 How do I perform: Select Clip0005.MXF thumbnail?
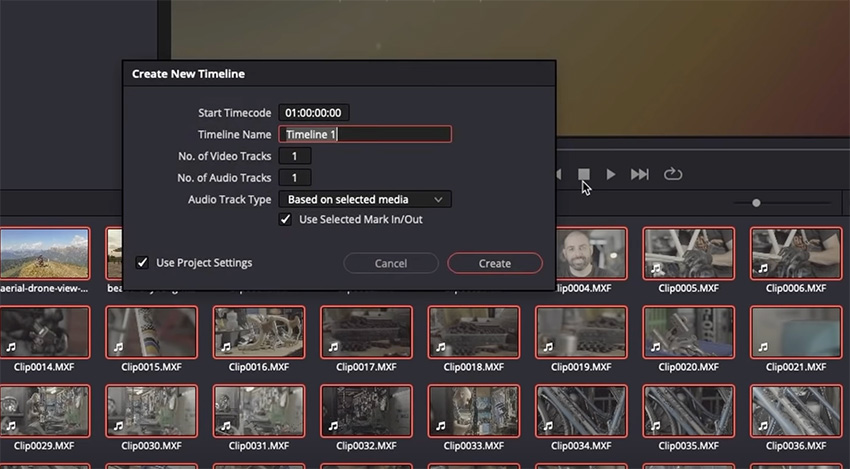pos(688,253)
